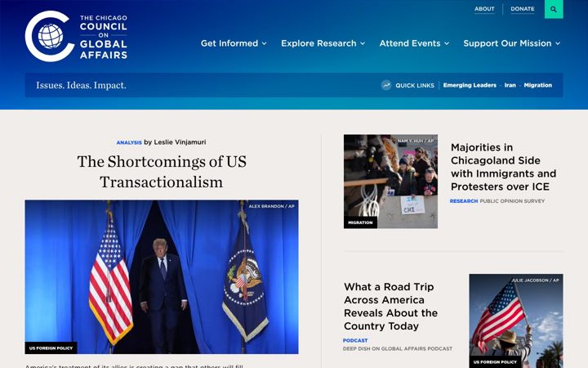Click the Quick Links trending arrow icon
Viewport: 588px width, 368px height.
click(x=386, y=85)
